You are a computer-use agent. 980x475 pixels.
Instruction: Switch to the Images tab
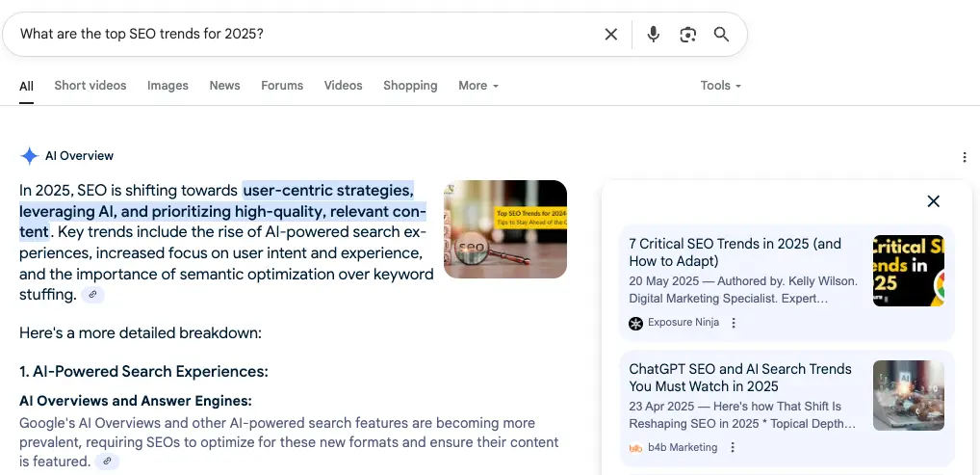[x=168, y=86]
